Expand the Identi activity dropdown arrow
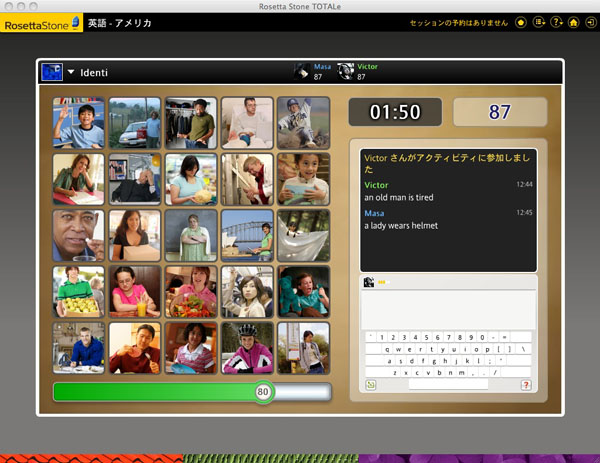This screenshot has width=600, height=463. pos(72,72)
